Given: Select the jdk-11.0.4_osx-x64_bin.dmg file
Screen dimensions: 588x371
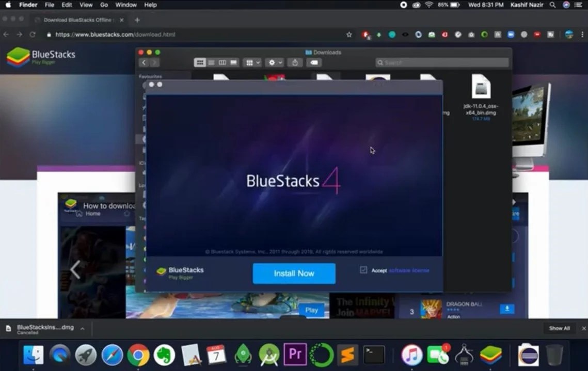Looking at the screenshot, I should coord(481,96).
